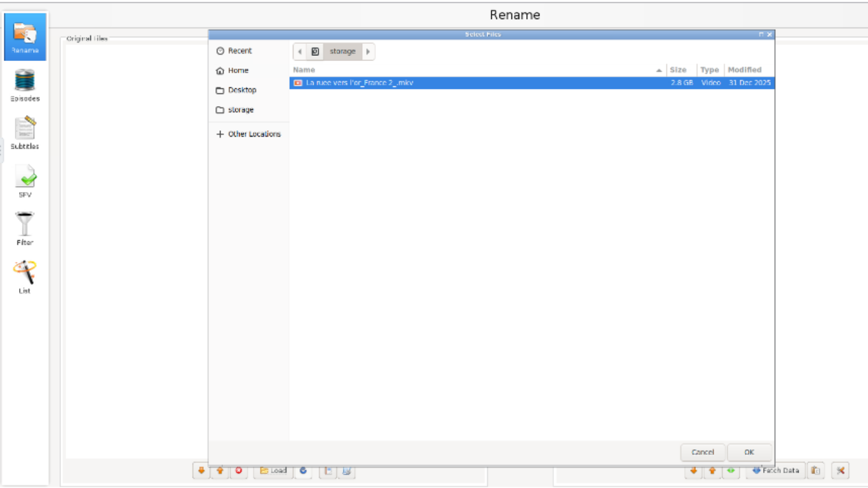Cancel the Select Files dialog
The width and height of the screenshot is (868, 488).
[x=703, y=452]
